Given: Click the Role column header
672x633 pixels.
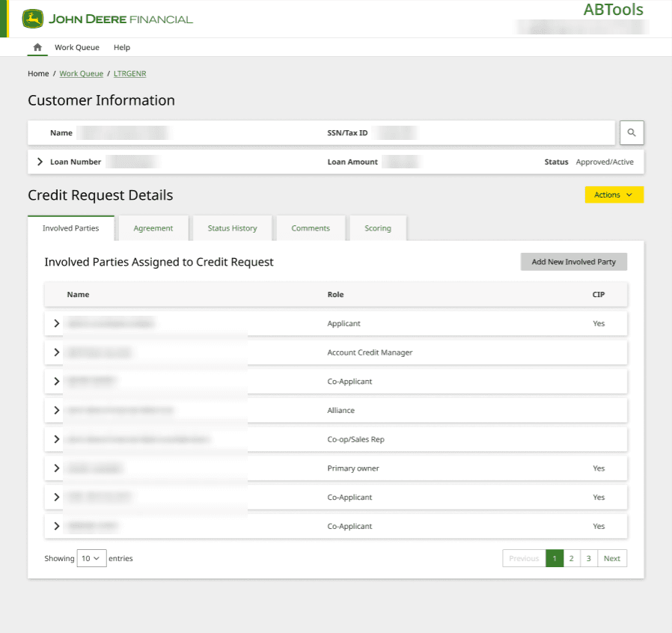Looking at the screenshot, I should click(335, 295).
